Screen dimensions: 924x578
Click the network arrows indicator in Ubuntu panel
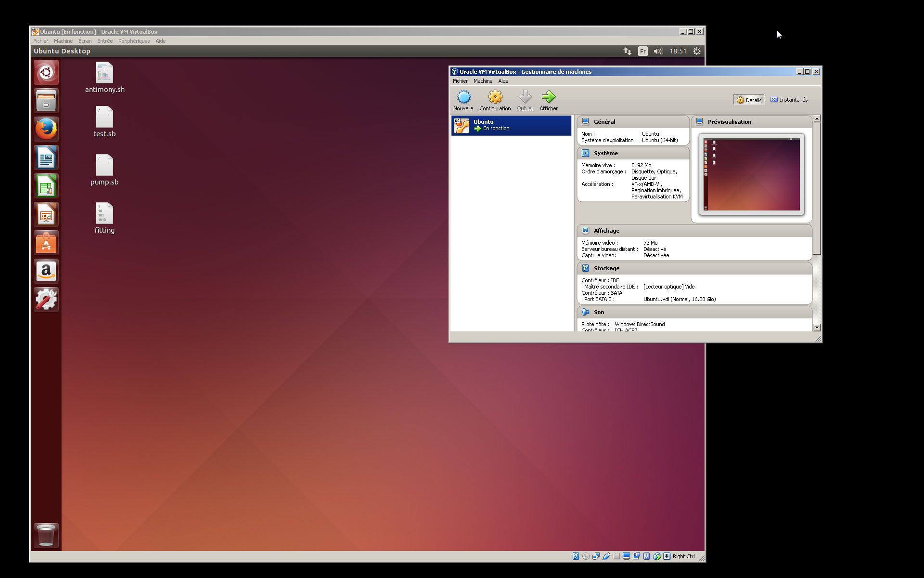click(628, 51)
